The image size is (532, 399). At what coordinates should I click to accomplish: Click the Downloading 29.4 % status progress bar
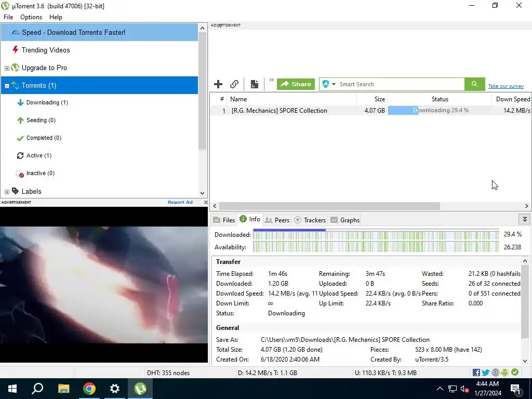tap(440, 110)
